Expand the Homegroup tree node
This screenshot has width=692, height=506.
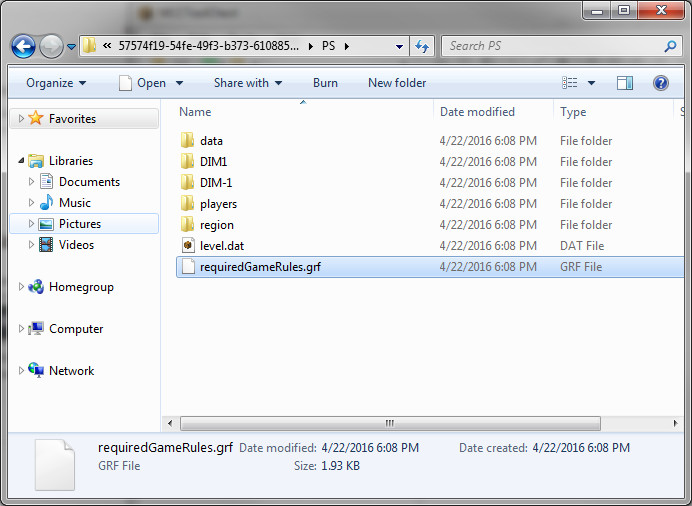[x=21, y=286]
